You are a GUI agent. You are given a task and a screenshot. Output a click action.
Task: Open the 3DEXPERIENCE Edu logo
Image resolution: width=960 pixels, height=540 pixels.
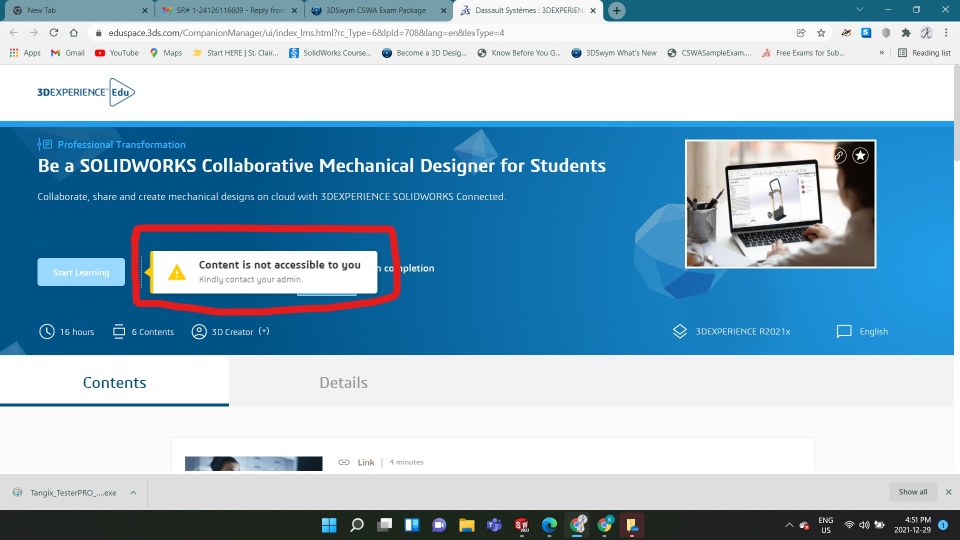(86, 92)
